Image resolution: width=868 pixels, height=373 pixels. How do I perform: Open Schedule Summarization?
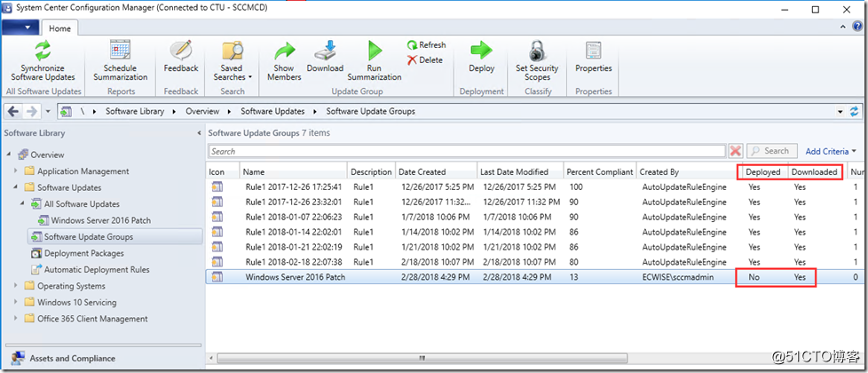click(120, 61)
